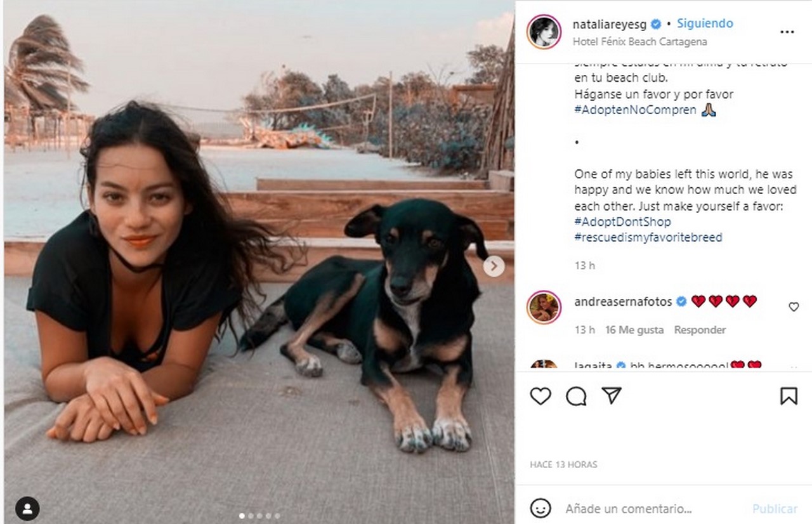View 16 Me gusta likes list

click(634, 330)
